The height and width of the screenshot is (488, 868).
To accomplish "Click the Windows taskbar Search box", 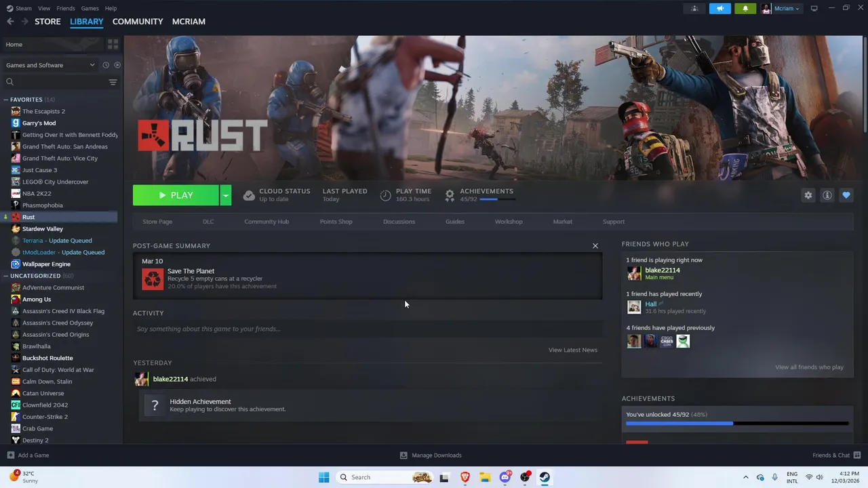I will coord(384,477).
